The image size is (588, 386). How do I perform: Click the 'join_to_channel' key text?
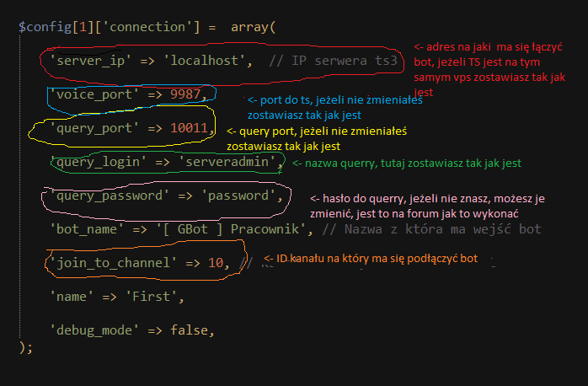click(x=112, y=263)
